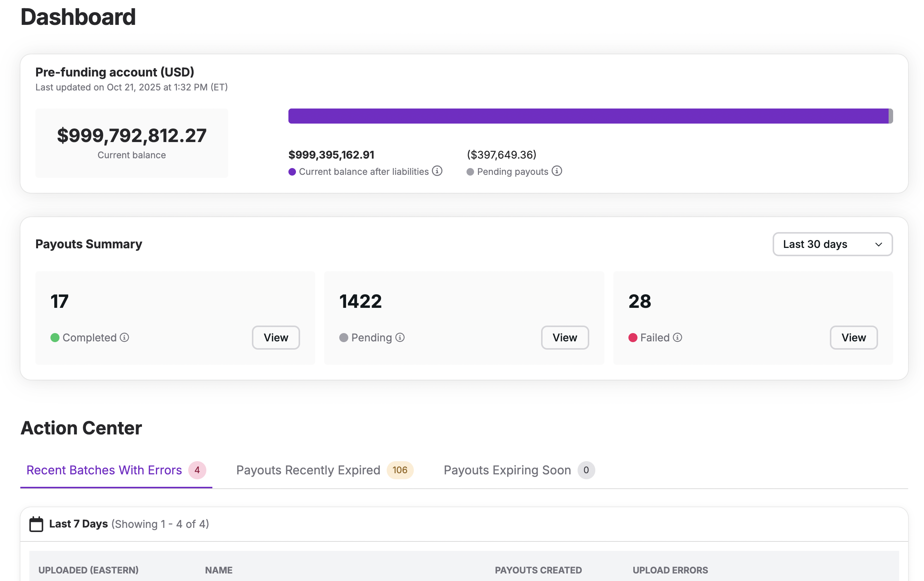Click the Last 7 Days calendar icon
This screenshot has width=924, height=581.
coord(37,524)
